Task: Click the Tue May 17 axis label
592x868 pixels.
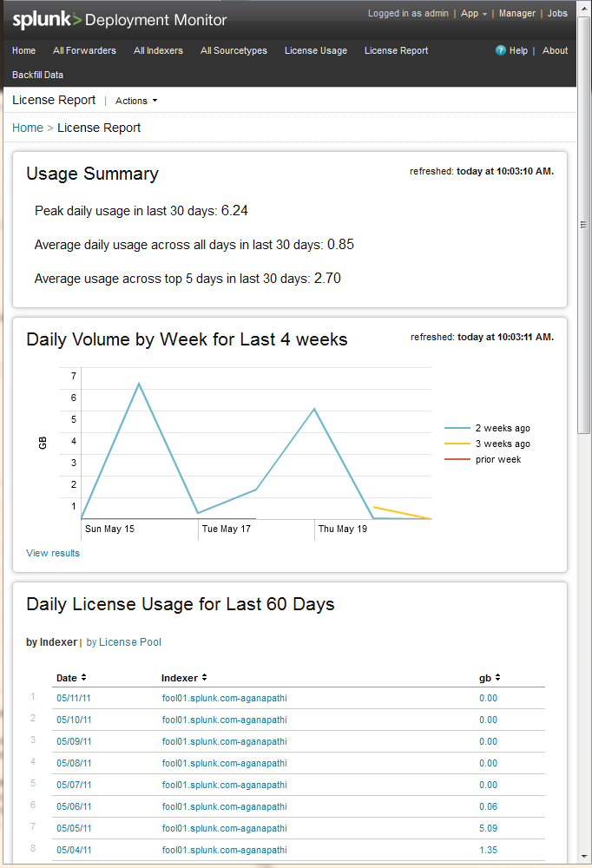Action: click(227, 529)
